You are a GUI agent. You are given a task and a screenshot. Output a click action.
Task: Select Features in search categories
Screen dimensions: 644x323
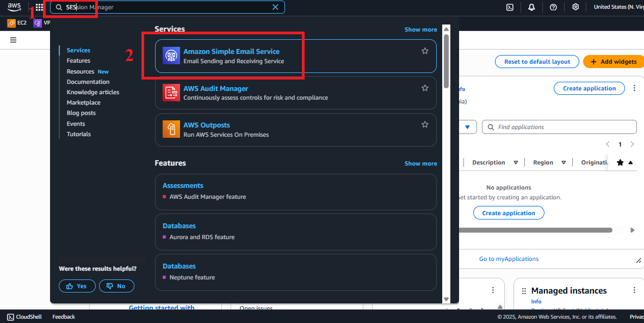point(78,60)
